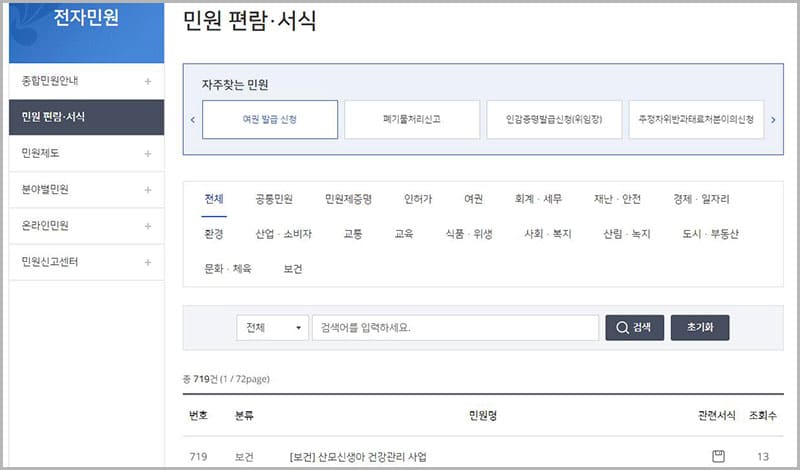Switch to the 인허가 category tab

coord(418,199)
